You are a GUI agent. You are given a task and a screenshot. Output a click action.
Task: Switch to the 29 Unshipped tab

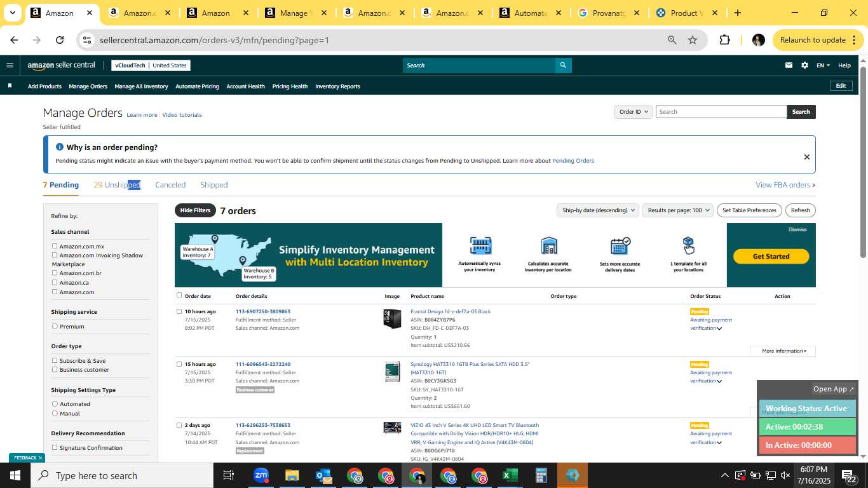(x=117, y=185)
